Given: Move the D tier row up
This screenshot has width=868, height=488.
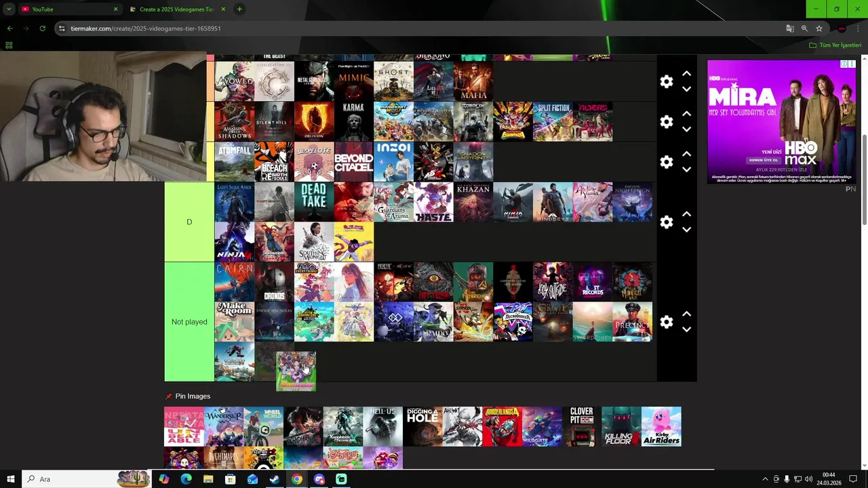Looking at the screenshot, I should pos(686,214).
